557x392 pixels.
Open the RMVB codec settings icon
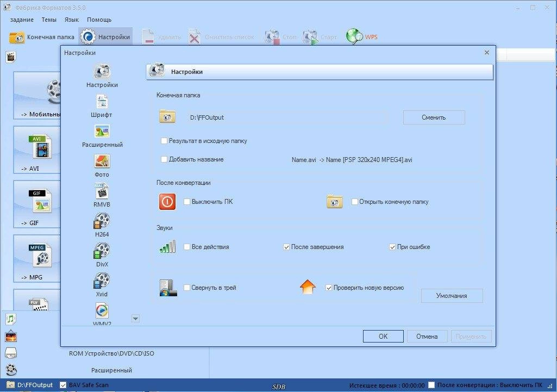[102, 191]
